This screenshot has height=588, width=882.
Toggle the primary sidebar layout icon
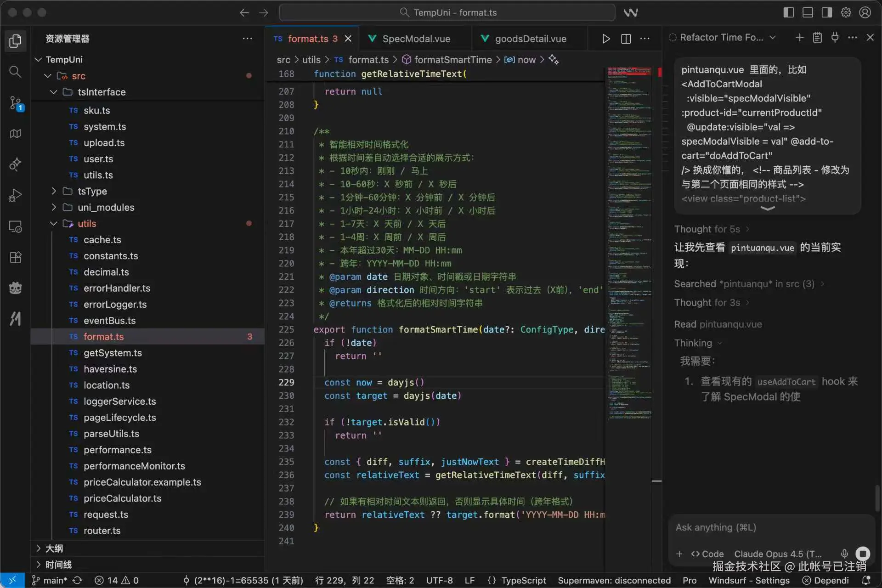[x=788, y=12]
